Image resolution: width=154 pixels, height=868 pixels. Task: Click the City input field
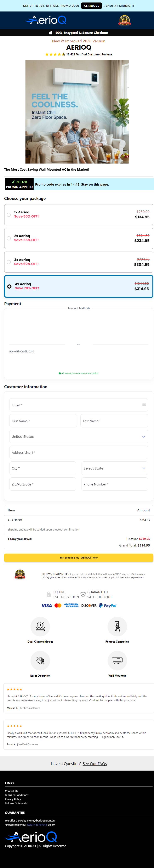coord(43,468)
